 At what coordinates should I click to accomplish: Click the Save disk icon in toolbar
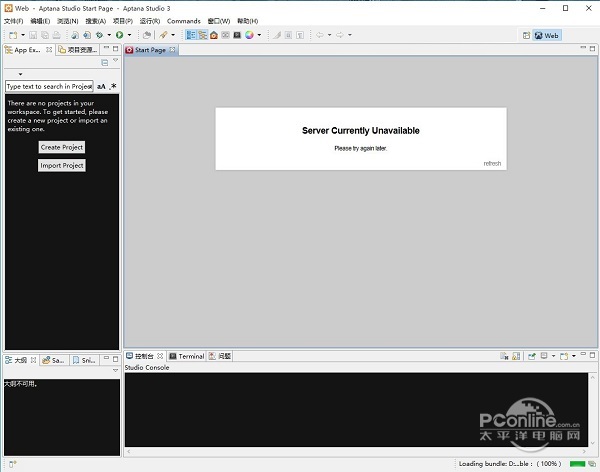pyautogui.click(x=31, y=35)
